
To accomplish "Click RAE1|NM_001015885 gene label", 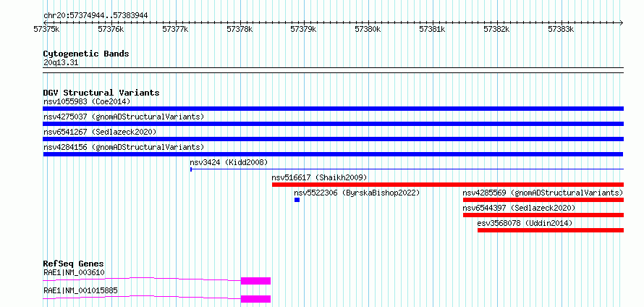I will coord(80,290).
